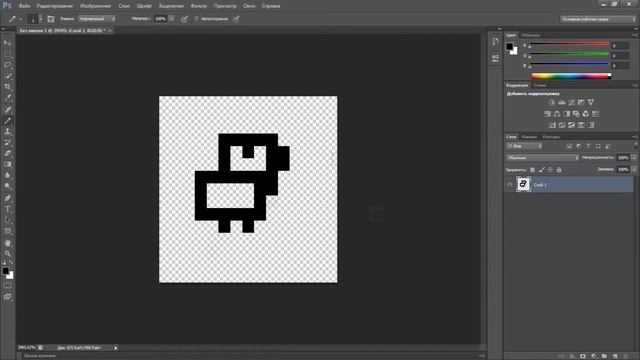This screenshot has width=640, height=360.
Task: Click the foreground color swatch in toolbox
Action: click(x=5, y=271)
